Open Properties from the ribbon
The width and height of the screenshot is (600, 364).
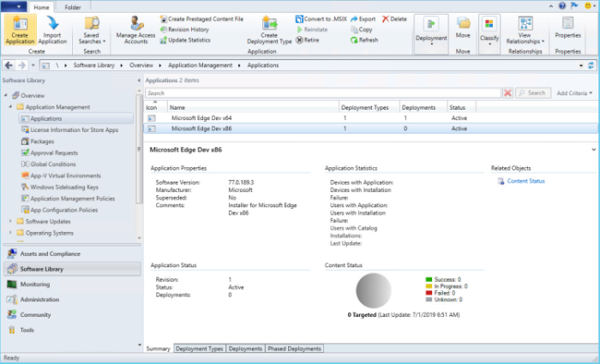coord(567,28)
